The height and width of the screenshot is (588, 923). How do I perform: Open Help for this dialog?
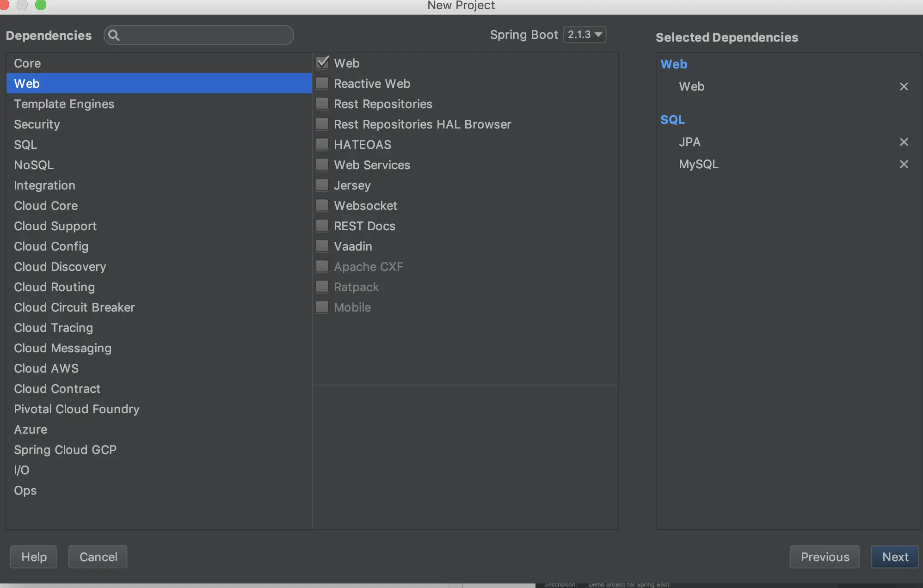[x=34, y=557]
